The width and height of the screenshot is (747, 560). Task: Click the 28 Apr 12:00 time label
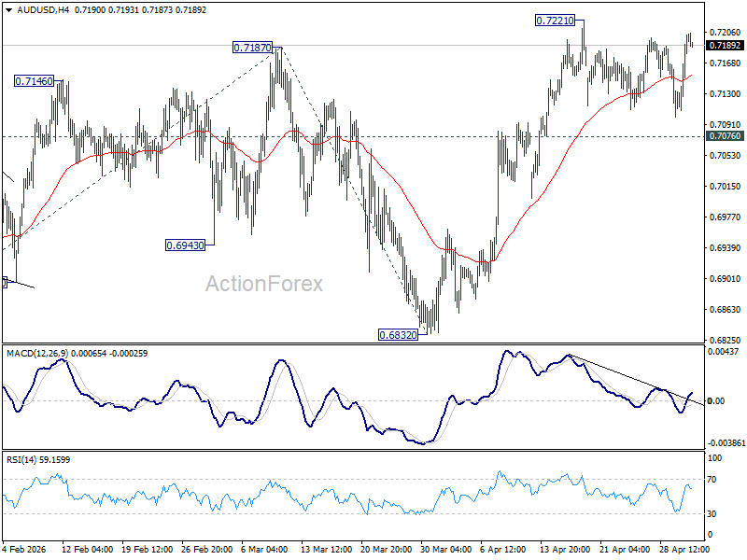click(684, 550)
